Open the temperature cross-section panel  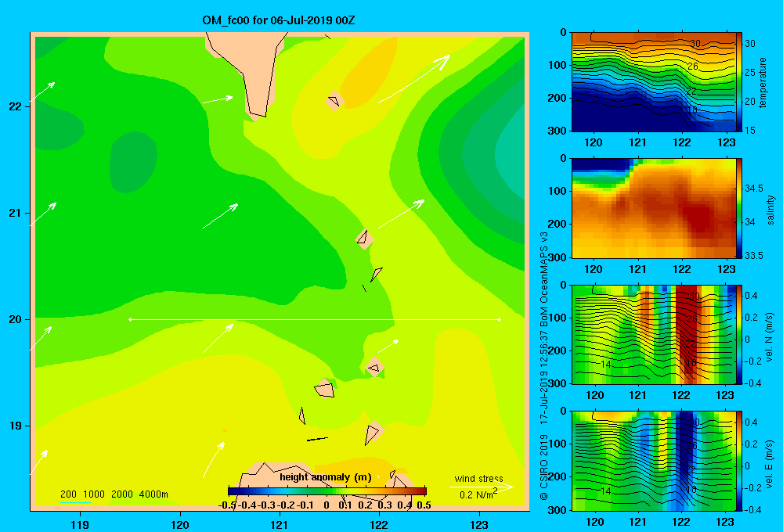[x=653, y=82]
